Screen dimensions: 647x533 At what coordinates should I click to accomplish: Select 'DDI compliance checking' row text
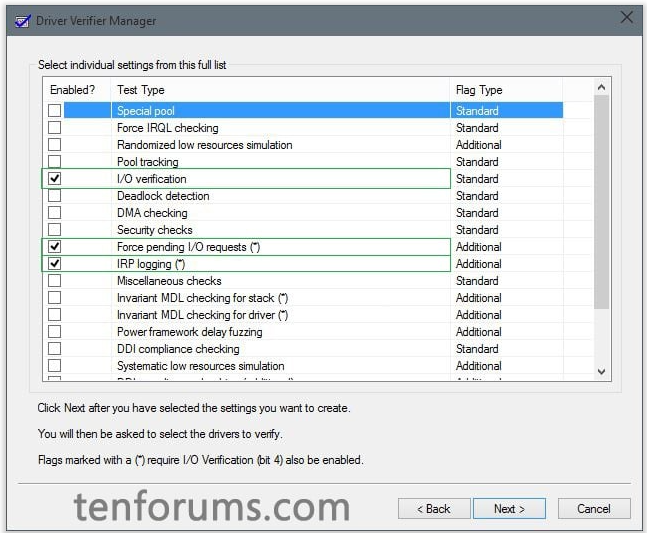(x=178, y=349)
